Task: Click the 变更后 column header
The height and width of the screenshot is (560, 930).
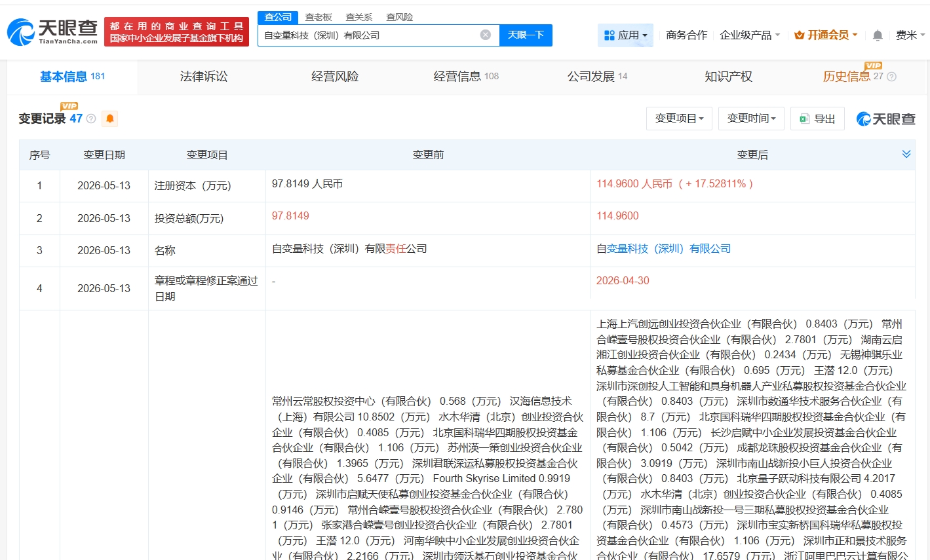Action: [x=752, y=155]
